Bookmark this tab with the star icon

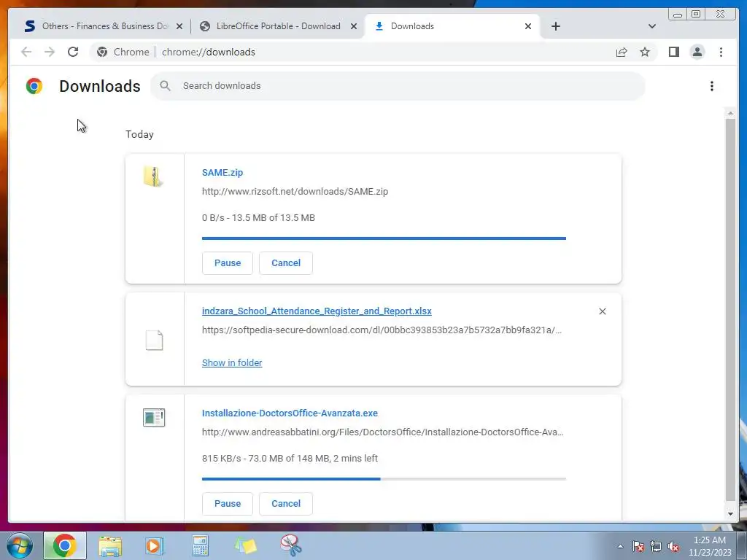[x=645, y=52]
